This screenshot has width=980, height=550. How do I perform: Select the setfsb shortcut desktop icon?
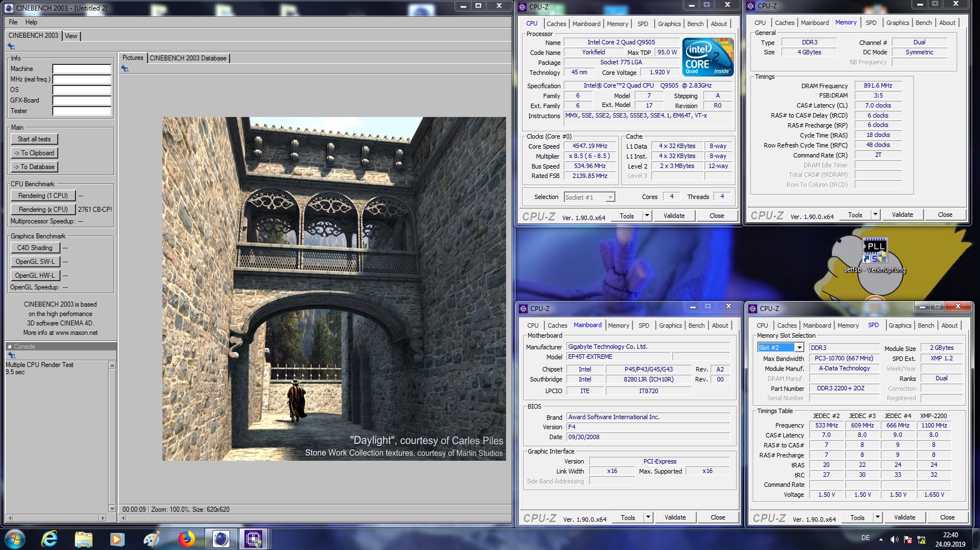click(x=875, y=256)
